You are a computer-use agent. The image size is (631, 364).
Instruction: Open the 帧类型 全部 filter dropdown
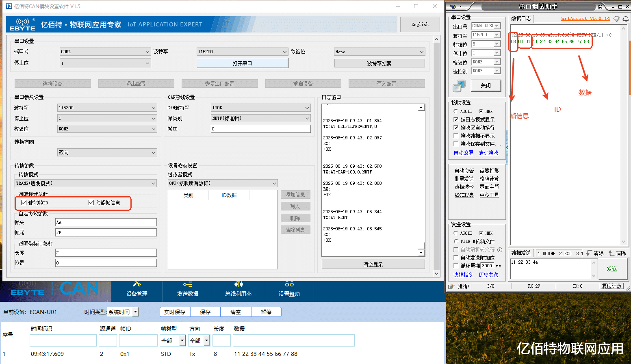point(173,340)
